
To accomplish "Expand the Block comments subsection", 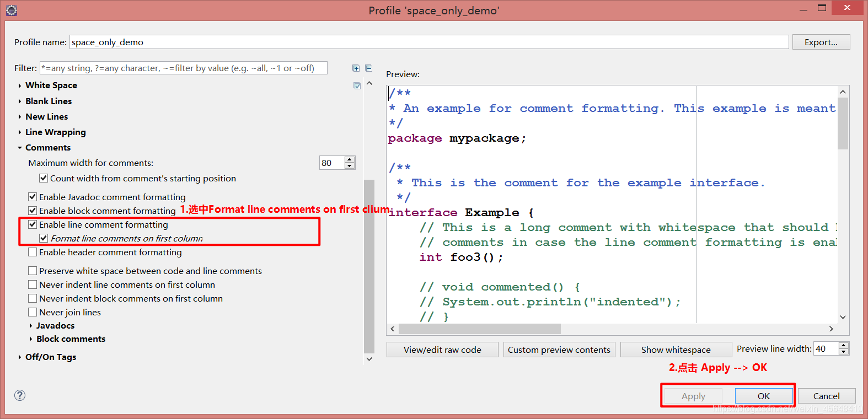I will point(31,339).
